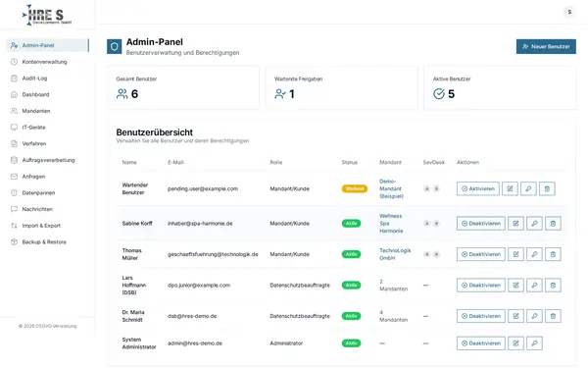Open Anfragen in sidebar
This screenshot has height=368, width=588.
48,177
